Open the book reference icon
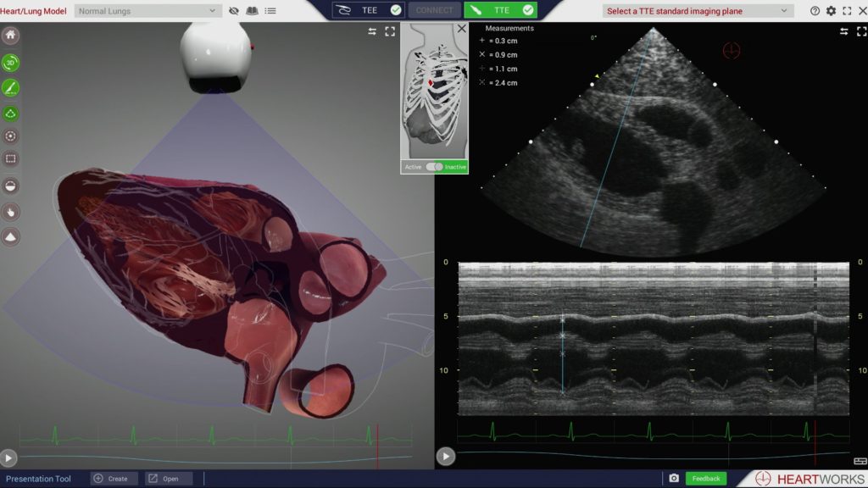The width and height of the screenshot is (868, 488). pyautogui.click(x=252, y=11)
